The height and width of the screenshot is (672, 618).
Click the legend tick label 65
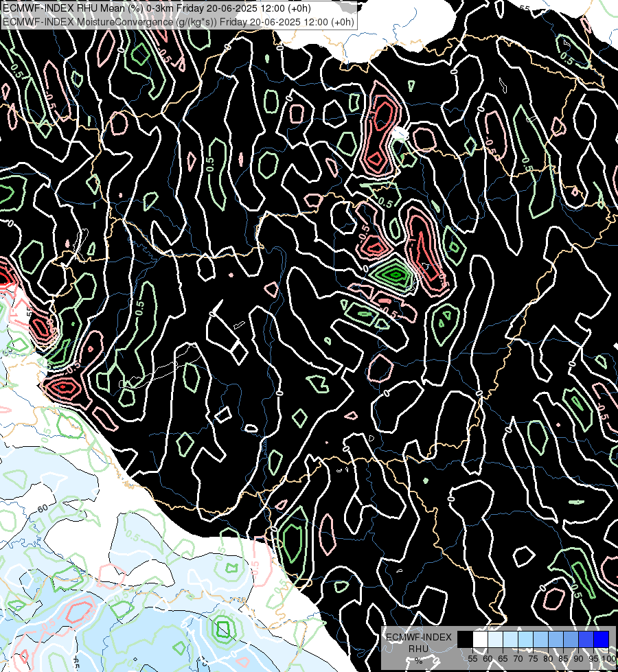pos(503,659)
